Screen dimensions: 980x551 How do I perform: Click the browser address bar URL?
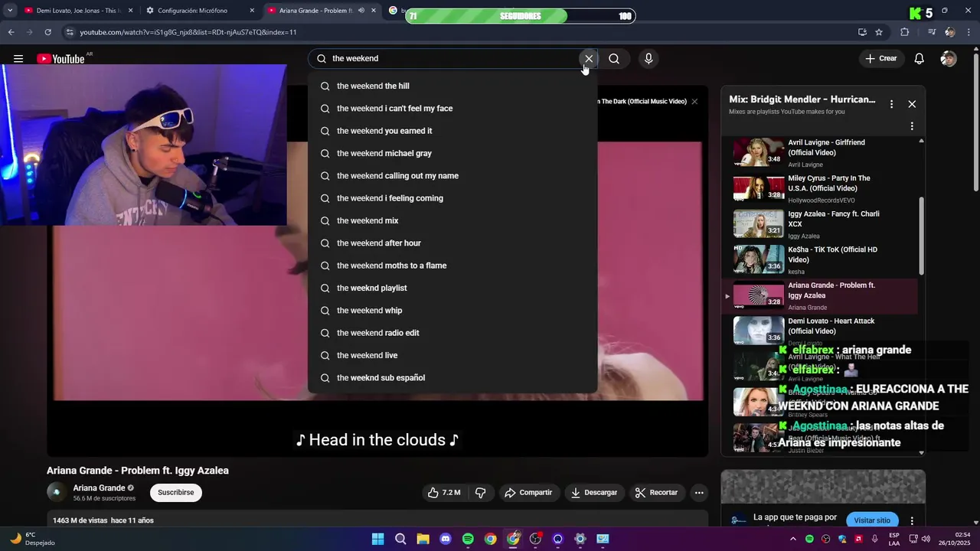(x=188, y=32)
